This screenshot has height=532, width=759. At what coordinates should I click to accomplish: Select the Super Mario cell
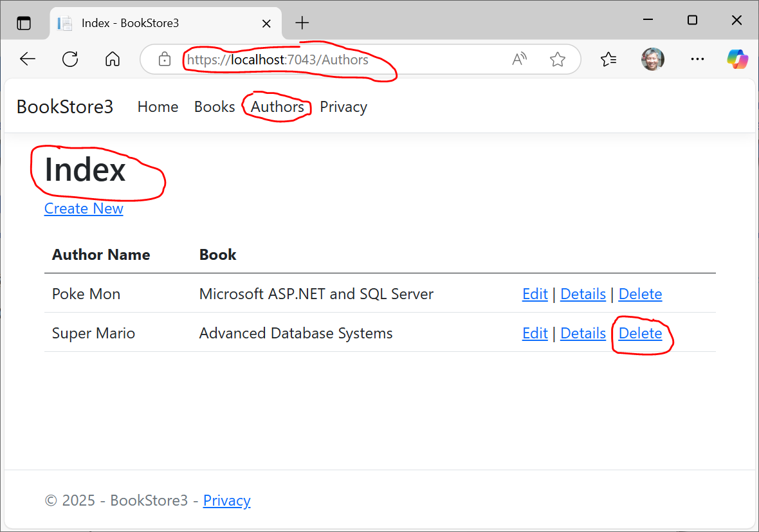[x=93, y=333]
